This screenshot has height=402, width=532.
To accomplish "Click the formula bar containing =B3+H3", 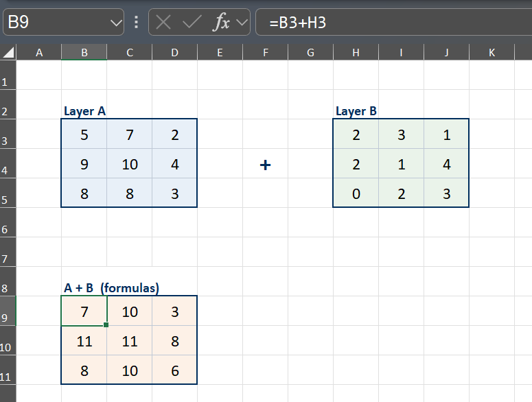I will (x=393, y=22).
